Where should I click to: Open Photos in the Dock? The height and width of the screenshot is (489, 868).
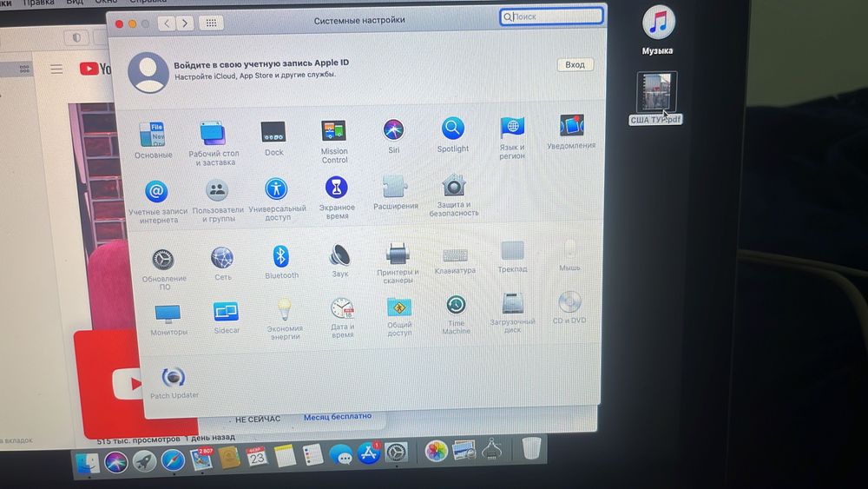click(437, 451)
